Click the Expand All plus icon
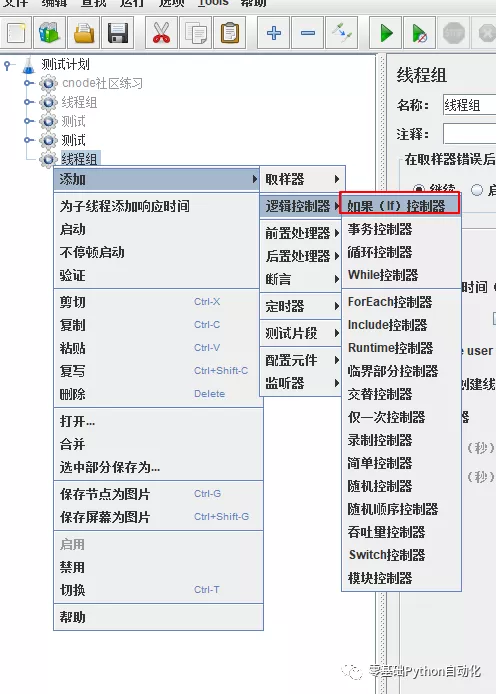Image resolution: width=496 pixels, height=694 pixels. tap(273, 33)
